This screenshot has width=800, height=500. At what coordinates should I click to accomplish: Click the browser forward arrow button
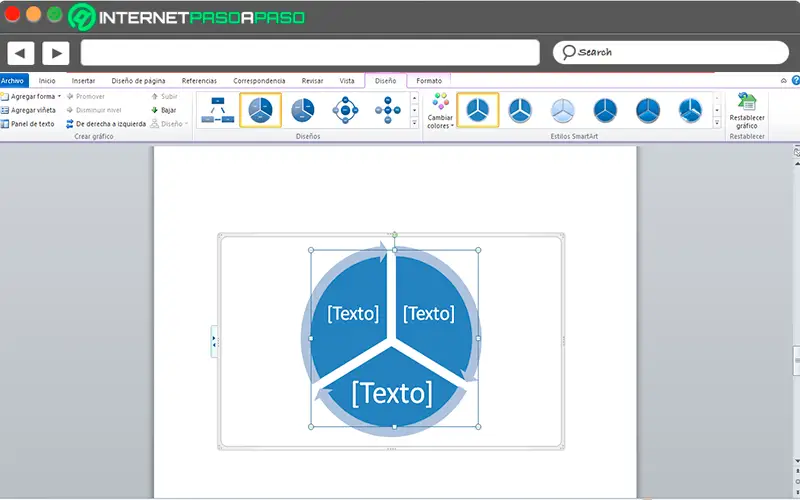(56, 53)
